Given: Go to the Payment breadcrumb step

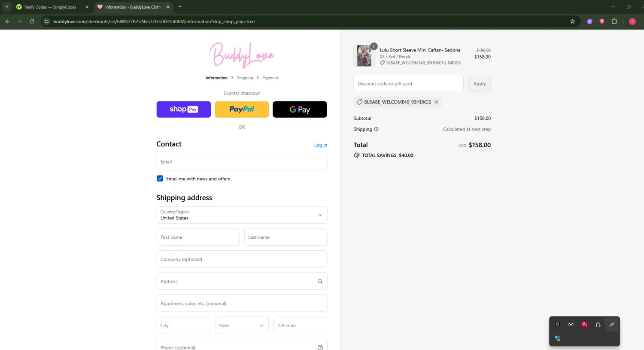Looking at the screenshot, I should [270, 78].
